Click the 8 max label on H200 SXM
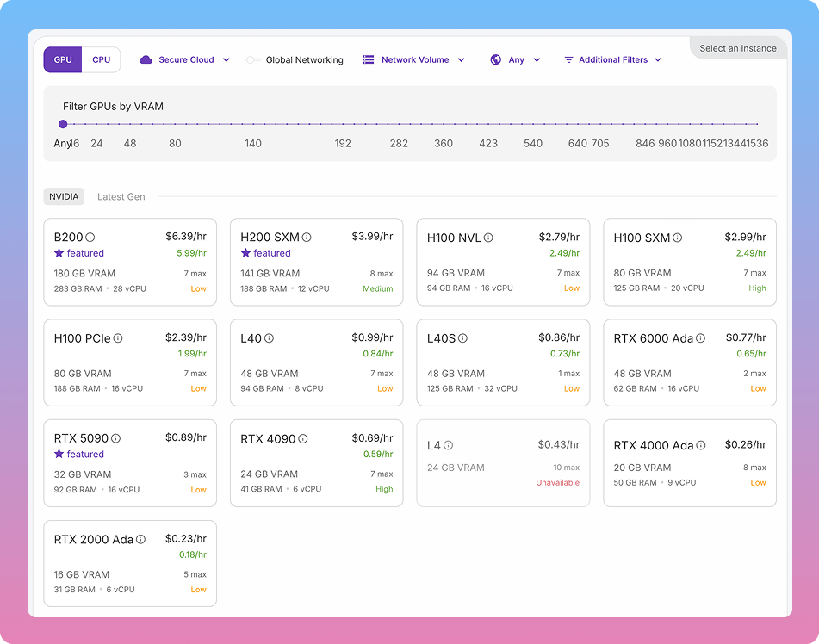 tap(382, 274)
